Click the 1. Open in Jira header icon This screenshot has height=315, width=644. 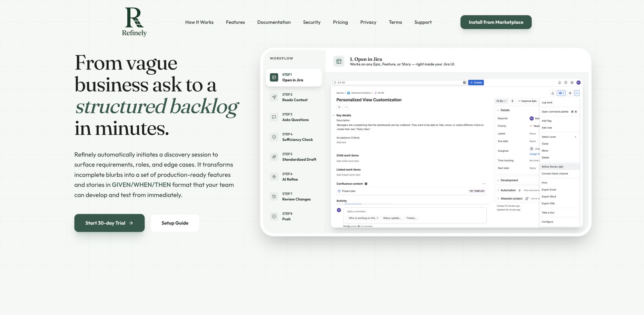(339, 61)
